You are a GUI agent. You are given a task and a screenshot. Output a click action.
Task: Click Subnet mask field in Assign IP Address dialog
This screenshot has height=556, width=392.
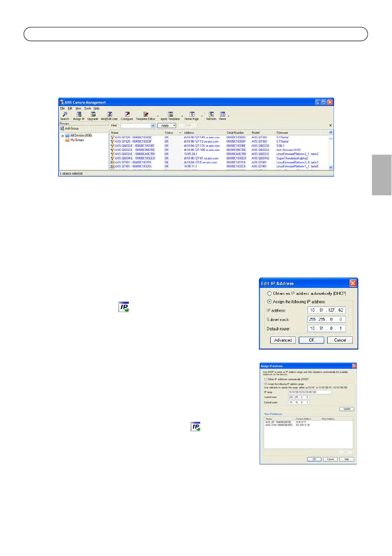click(x=299, y=398)
